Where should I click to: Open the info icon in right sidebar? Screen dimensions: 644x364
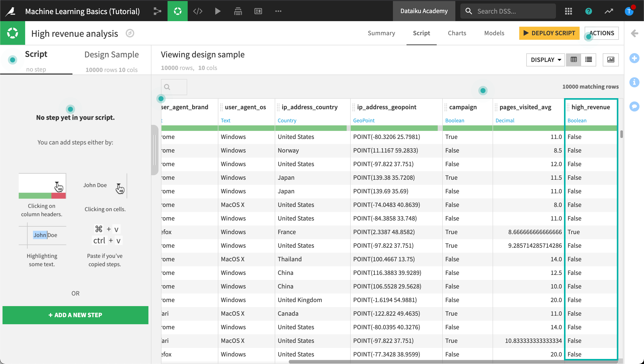pyautogui.click(x=634, y=82)
